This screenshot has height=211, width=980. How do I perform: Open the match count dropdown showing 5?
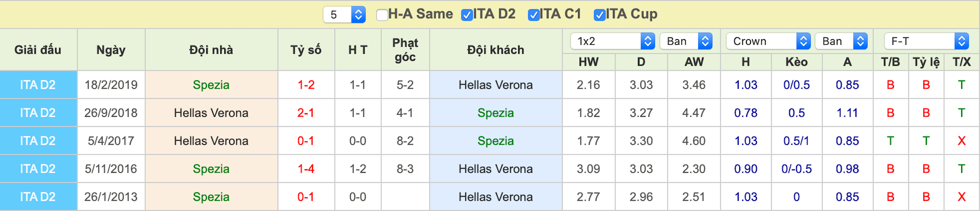point(344,15)
